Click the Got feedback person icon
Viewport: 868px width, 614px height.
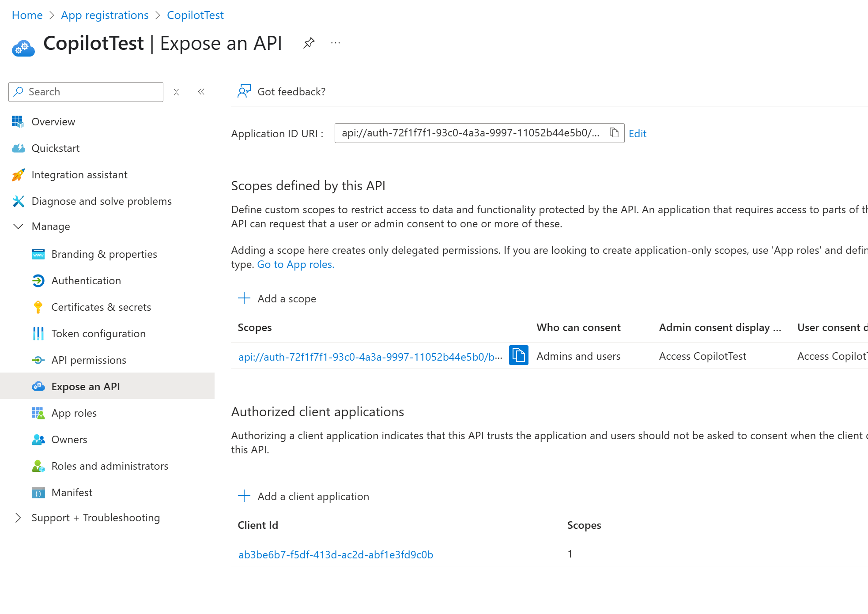pyautogui.click(x=244, y=91)
